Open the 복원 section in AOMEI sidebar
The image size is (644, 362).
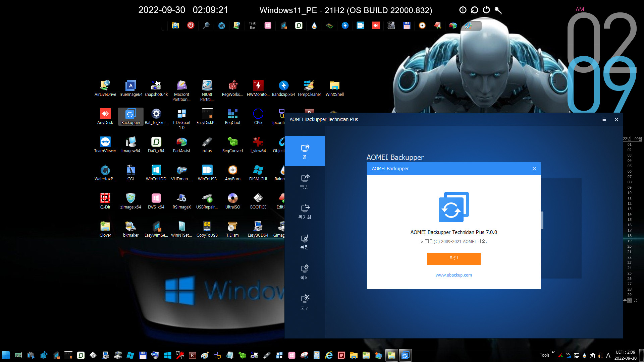(x=305, y=242)
